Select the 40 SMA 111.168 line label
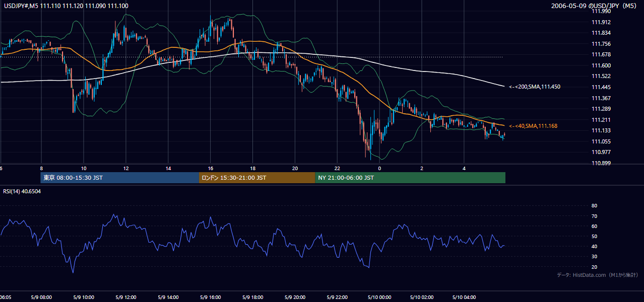This screenshot has height=302, width=644. (x=533, y=126)
